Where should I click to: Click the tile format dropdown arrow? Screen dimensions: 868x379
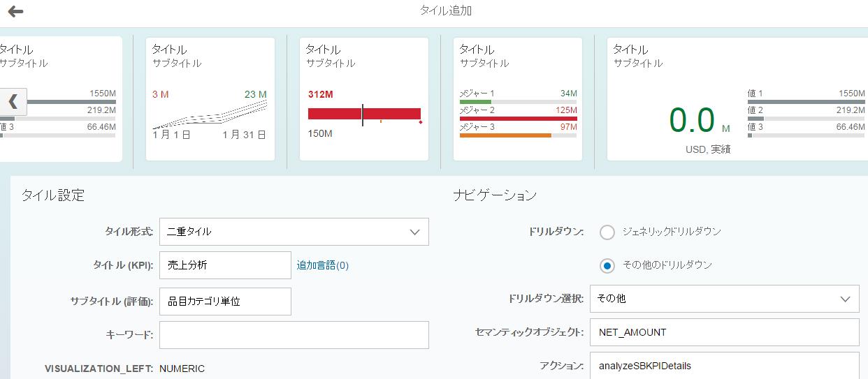click(x=414, y=232)
